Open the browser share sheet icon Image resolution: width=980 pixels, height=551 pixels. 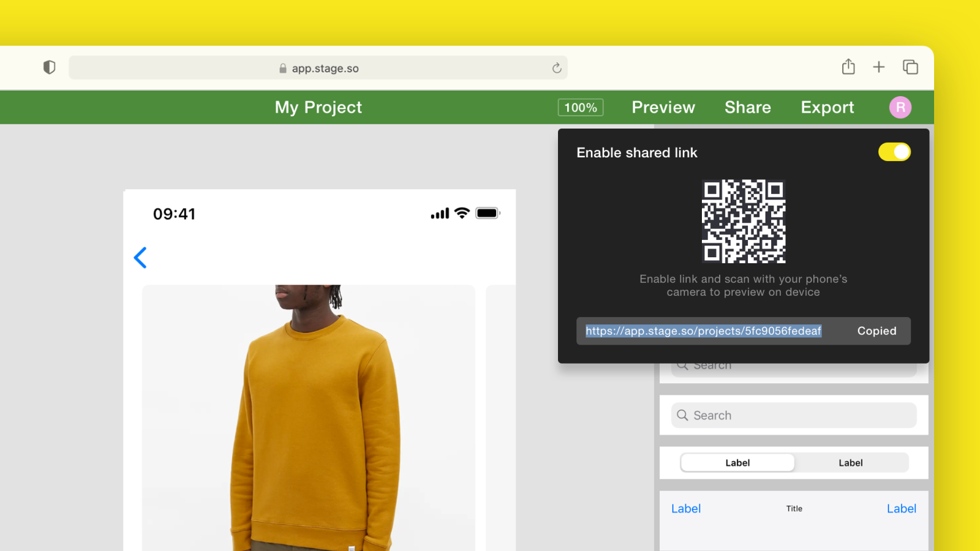[848, 67]
